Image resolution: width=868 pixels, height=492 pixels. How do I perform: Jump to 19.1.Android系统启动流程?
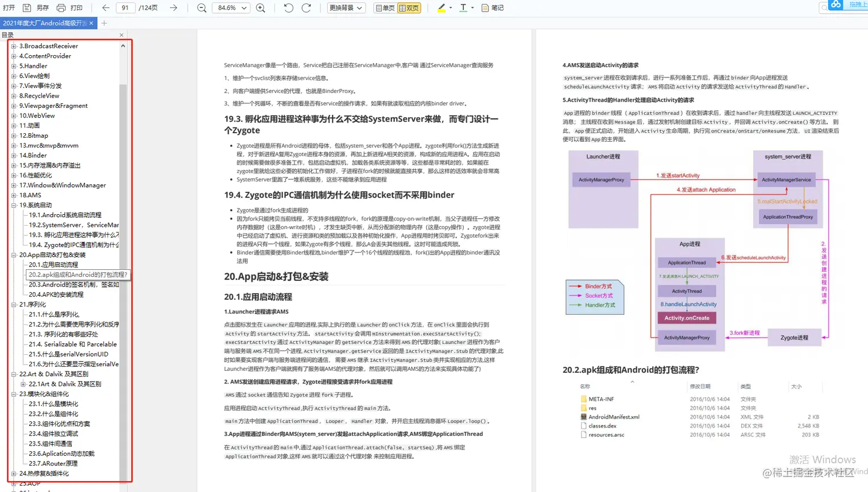click(65, 215)
